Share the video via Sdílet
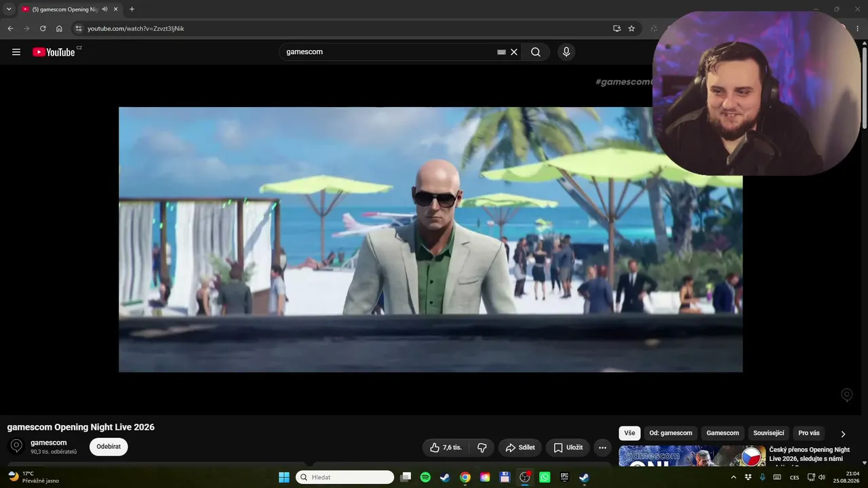 [520, 447]
